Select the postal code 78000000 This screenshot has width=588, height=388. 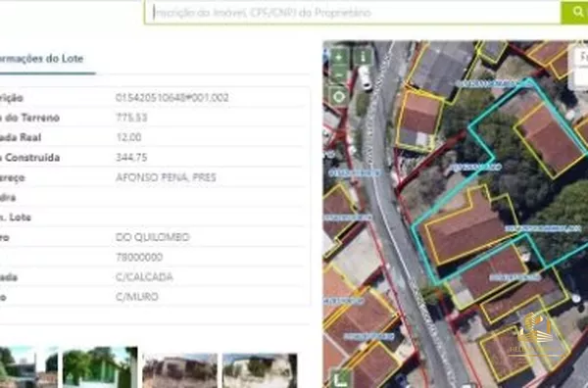(139, 257)
